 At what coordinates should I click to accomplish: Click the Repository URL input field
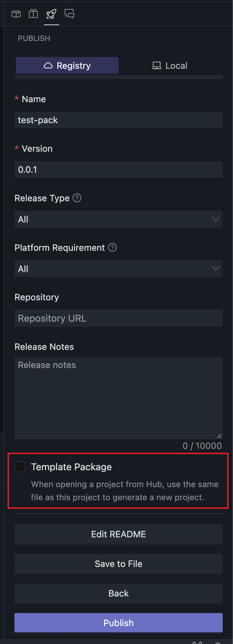(118, 318)
